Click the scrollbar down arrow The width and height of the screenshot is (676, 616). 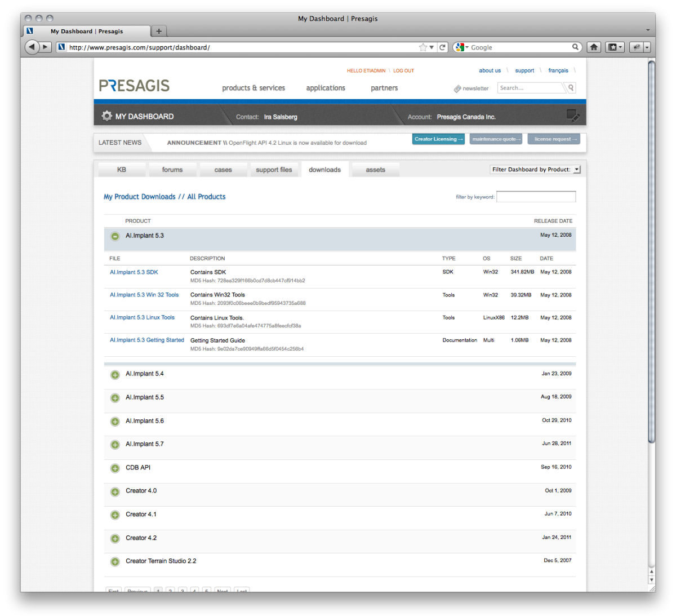point(652,580)
